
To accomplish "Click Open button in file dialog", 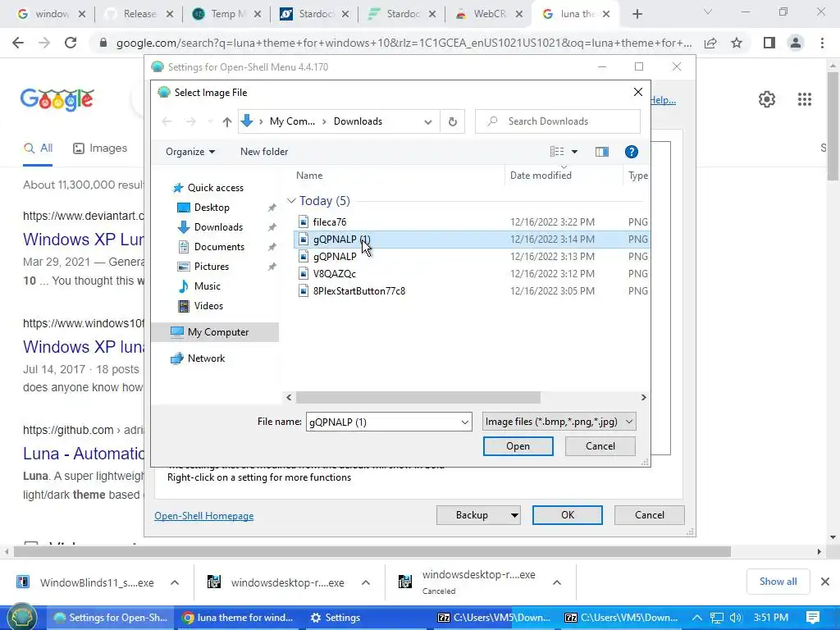I will (518, 446).
